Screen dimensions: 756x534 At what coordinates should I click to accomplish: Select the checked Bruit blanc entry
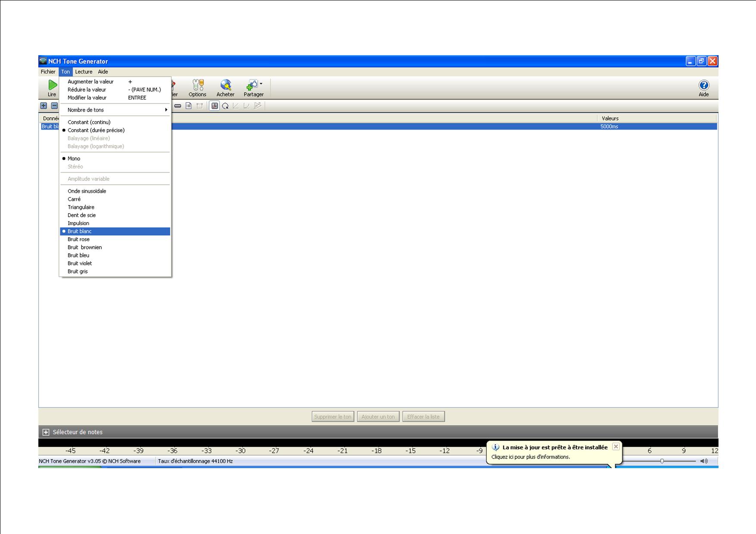[x=115, y=231]
